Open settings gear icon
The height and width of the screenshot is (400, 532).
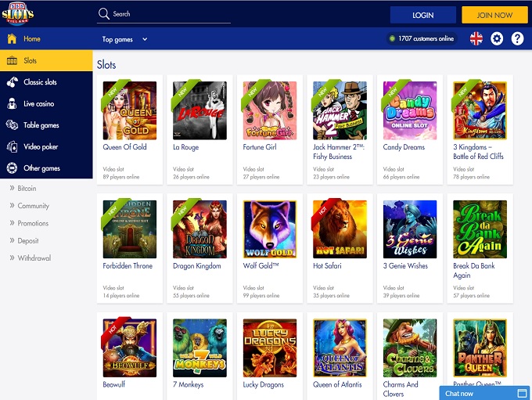[497, 38]
